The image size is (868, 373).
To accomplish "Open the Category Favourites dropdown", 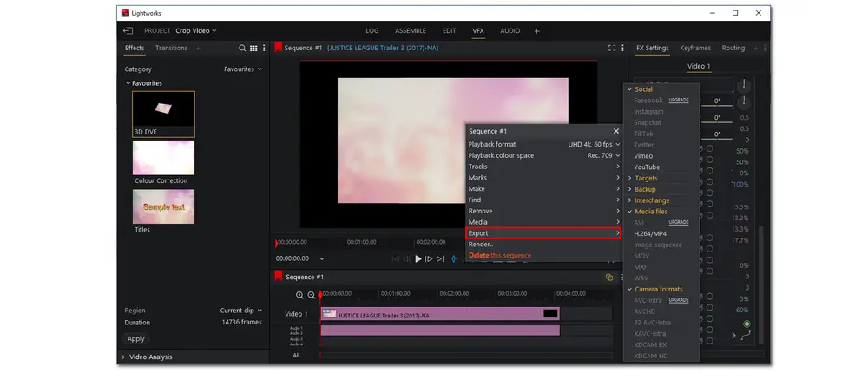I will [x=243, y=69].
